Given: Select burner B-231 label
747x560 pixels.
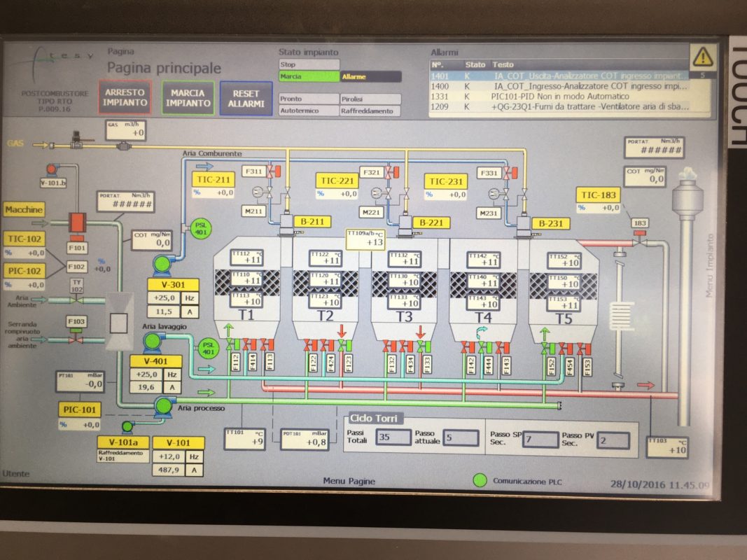Looking at the screenshot, I should pos(551,224).
